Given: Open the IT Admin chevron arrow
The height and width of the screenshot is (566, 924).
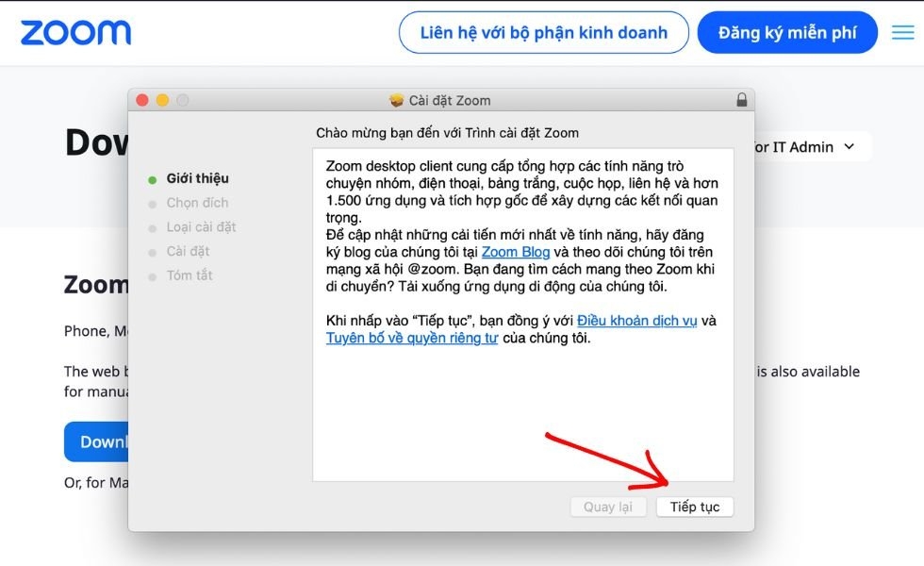Looking at the screenshot, I should coord(848,146).
